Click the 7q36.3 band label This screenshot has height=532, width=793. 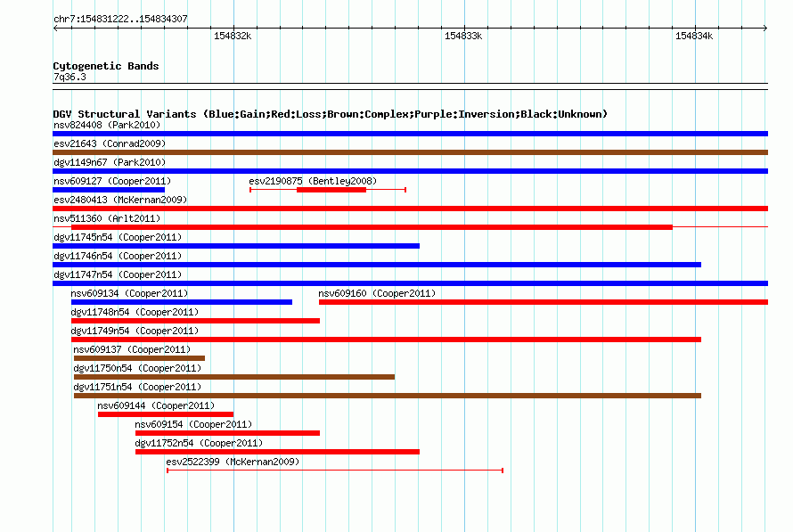(69, 77)
